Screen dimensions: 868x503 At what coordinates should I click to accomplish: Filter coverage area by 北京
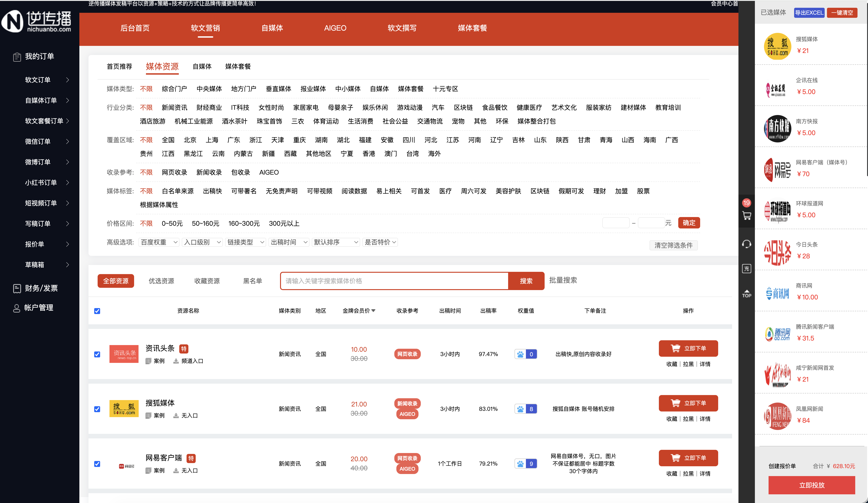pyautogui.click(x=190, y=140)
